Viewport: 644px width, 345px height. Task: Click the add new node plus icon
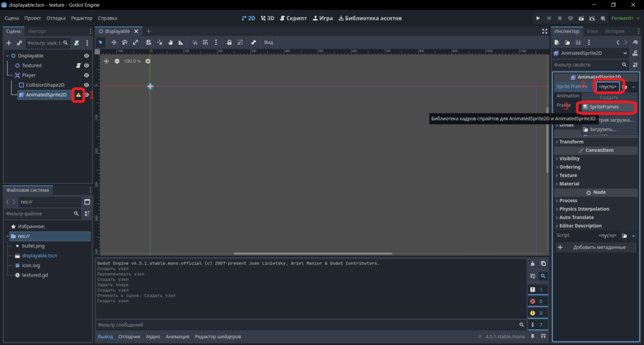tap(9, 43)
